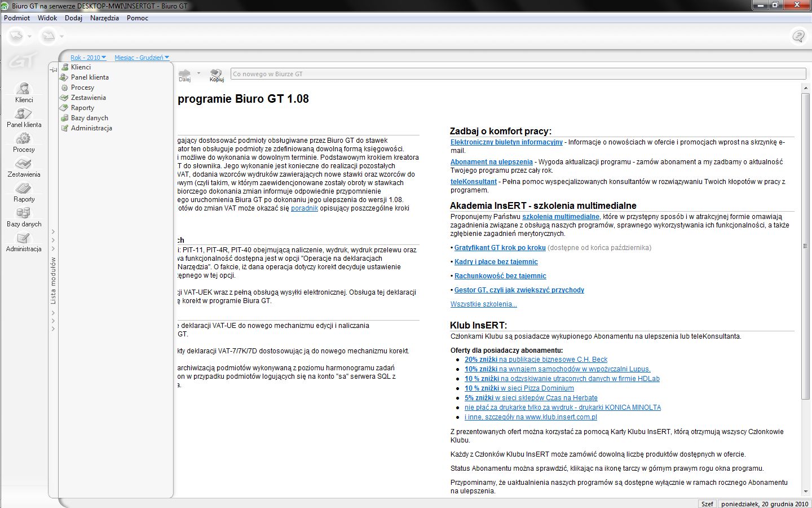Open the Widok menu
This screenshot has width=812, height=508.
(47, 18)
